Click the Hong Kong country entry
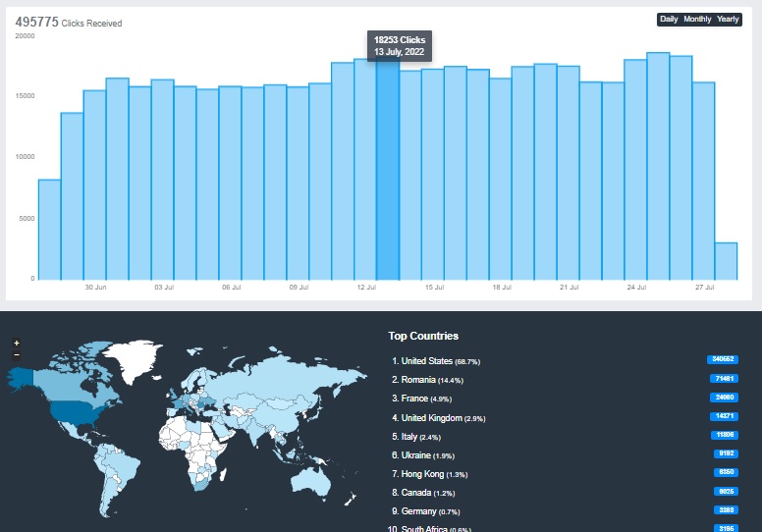 point(422,474)
